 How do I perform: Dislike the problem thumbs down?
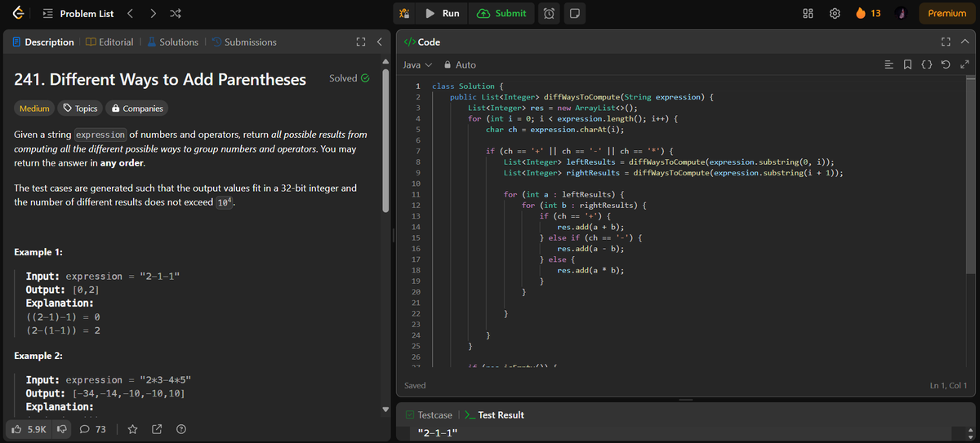(x=60, y=429)
